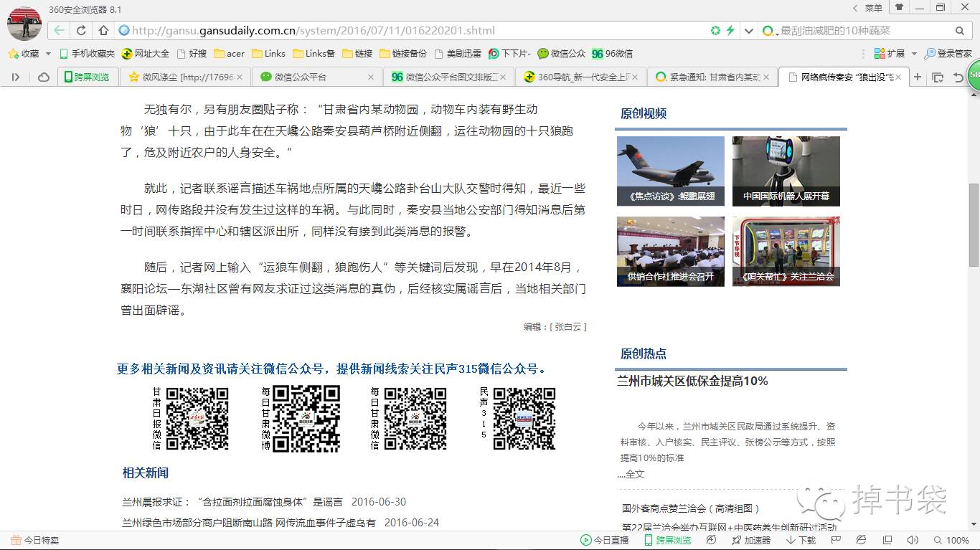Screen dimensions: 980x550
Task: Click the skin shirt icon in title bar
Action: point(898,7)
